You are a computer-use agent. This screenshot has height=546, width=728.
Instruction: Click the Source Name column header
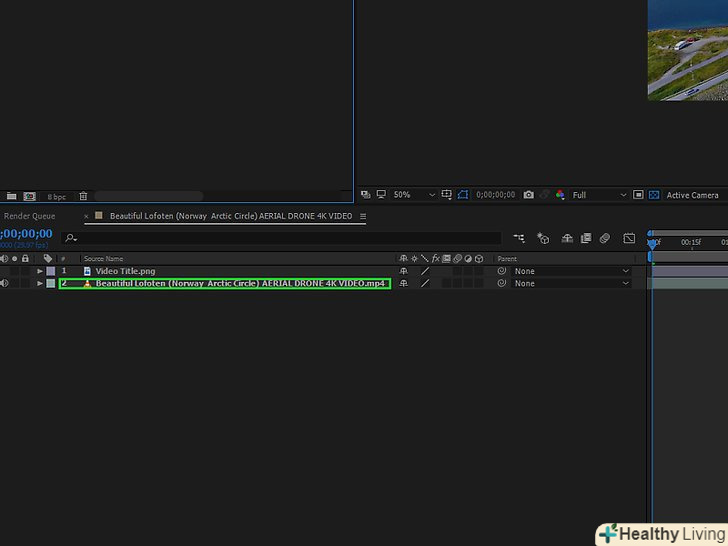[104, 259]
